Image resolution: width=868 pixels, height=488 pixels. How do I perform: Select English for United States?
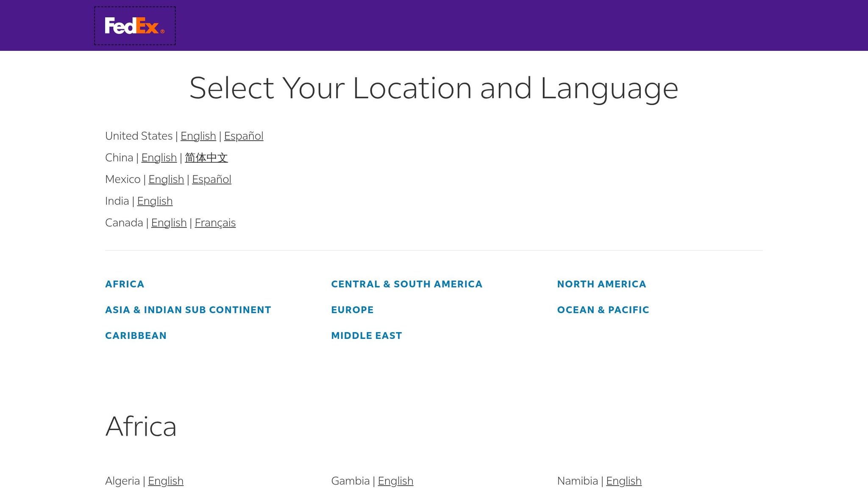198,136
